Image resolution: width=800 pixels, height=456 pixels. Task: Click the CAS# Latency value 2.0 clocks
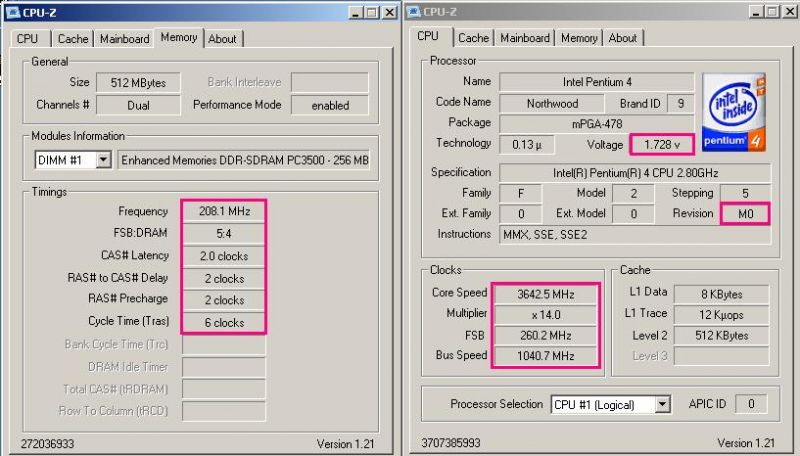coord(224,256)
